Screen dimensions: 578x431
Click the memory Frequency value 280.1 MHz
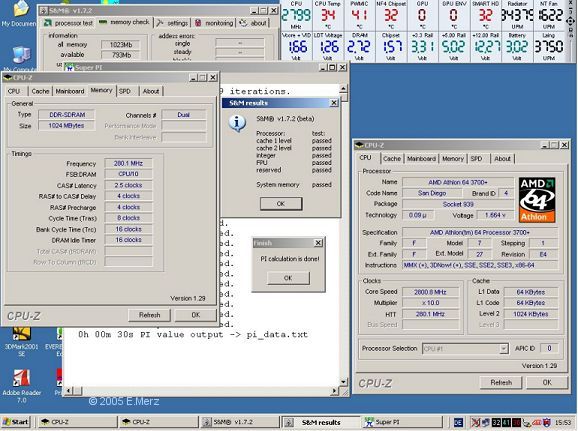tap(128, 163)
